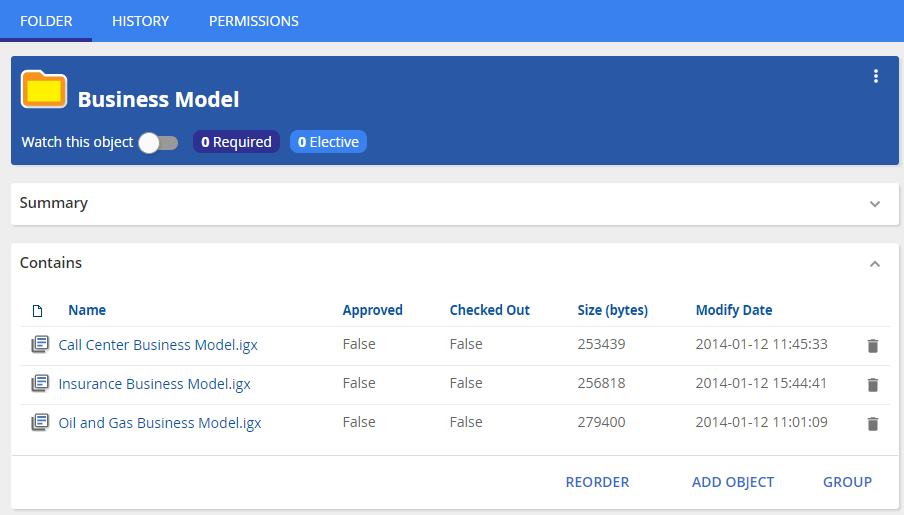
Task: Delete Call Center Business Model.igx
Action: point(872,346)
